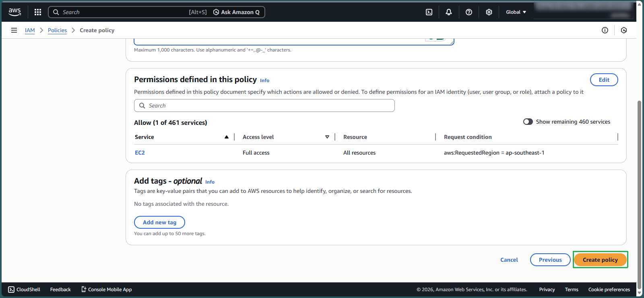Launch CloudShell from top bar icon
Viewport: 644px width, 298px height.
click(429, 12)
